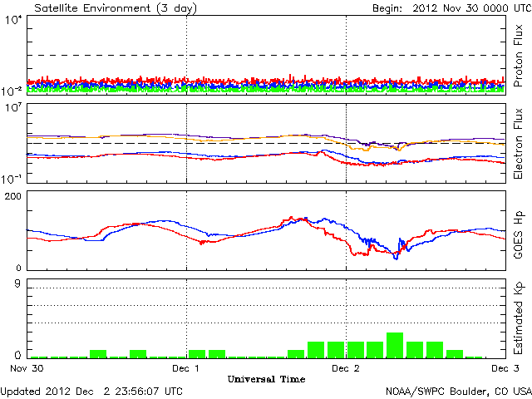Click the 'Electron Flux' axis label
This screenshot has height=399, width=532.
pos(518,144)
